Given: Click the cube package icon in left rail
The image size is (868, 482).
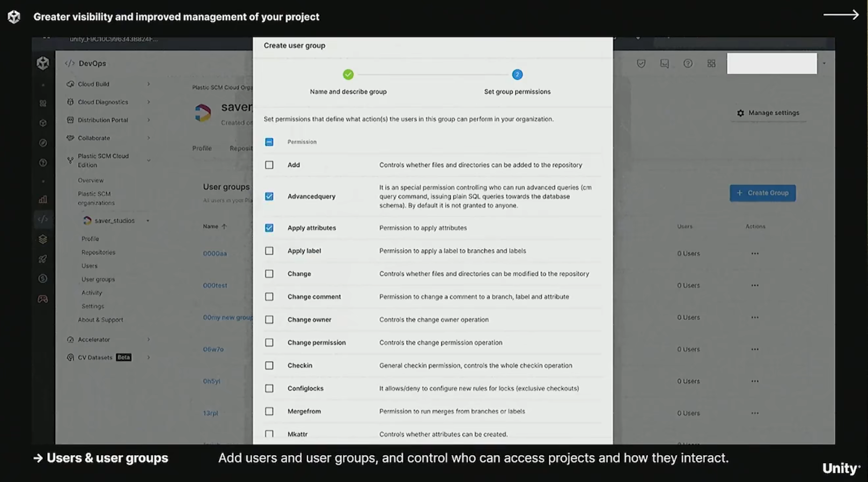Looking at the screenshot, I should 43,123.
